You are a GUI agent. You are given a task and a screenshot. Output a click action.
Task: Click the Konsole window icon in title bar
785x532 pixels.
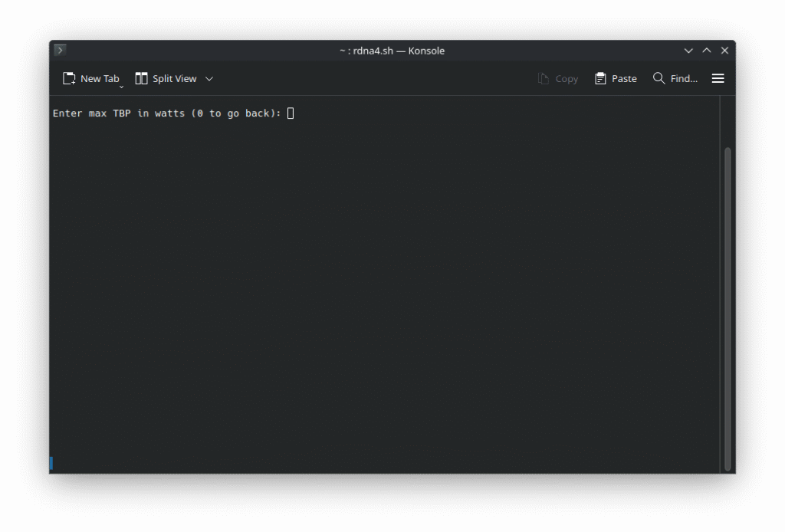[x=60, y=51]
